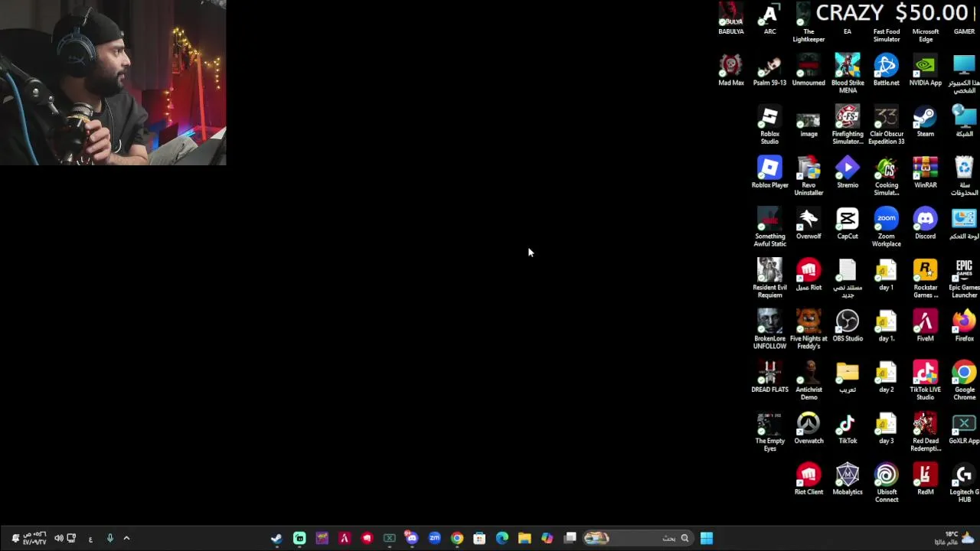Viewport: 980px width, 551px height.
Task: Open File Explorer from the taskbar
Action: pyautogui.click(x=524, y=538)
